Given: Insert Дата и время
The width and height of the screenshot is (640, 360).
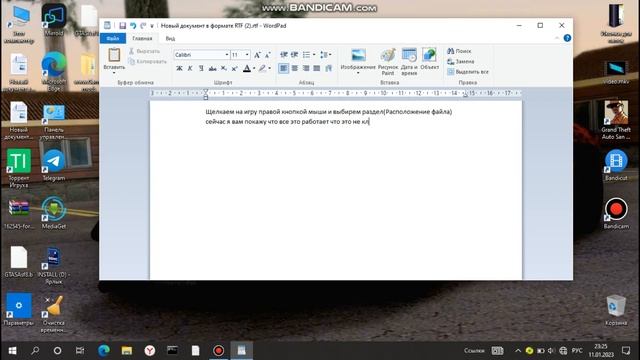Looking at the screenshot, I should [409, 62].
